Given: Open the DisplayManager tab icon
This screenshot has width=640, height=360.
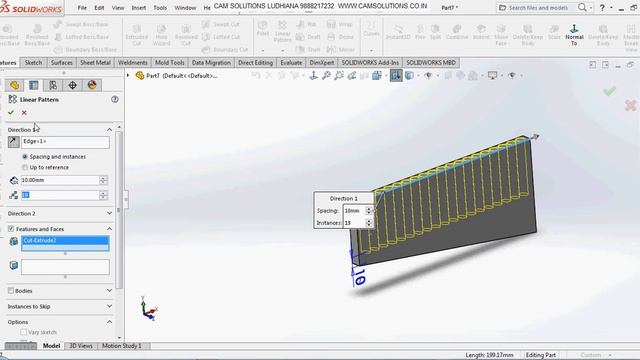Looking at the screenshot, I should (x=92, y=85).
